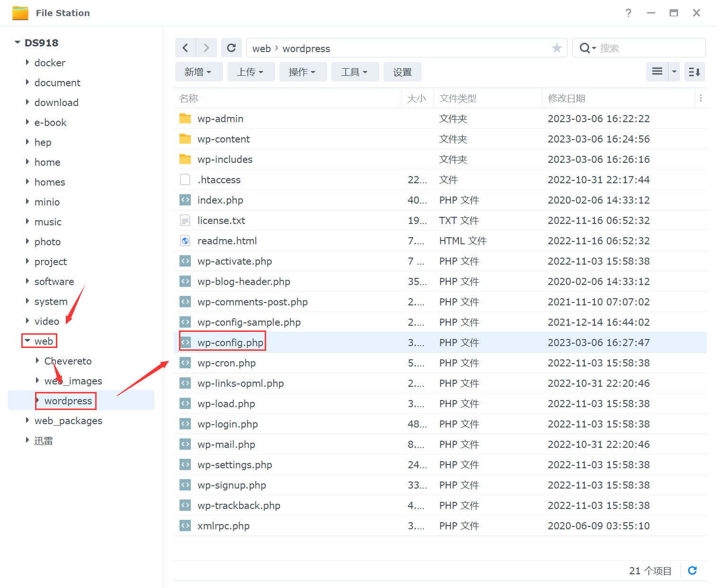
Task: Click the forward navigation arrow
Action: [x=206, y=48]
